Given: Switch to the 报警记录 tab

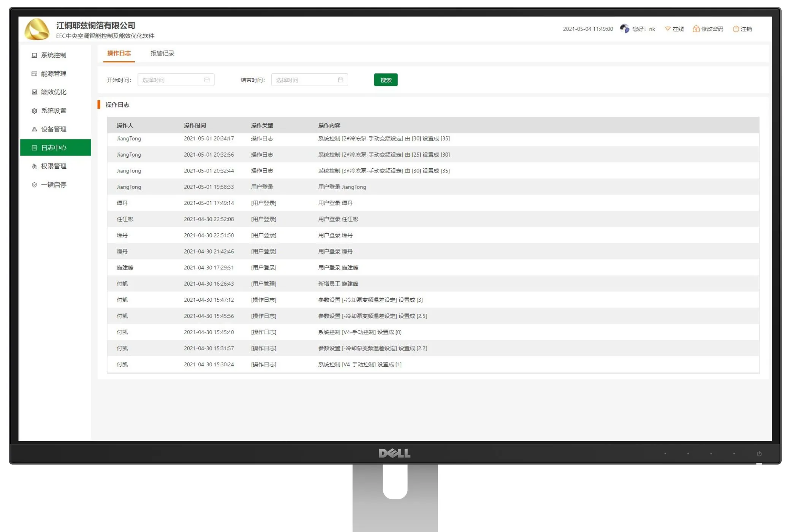Looking at the screenshot, I should tap(162, 53).
